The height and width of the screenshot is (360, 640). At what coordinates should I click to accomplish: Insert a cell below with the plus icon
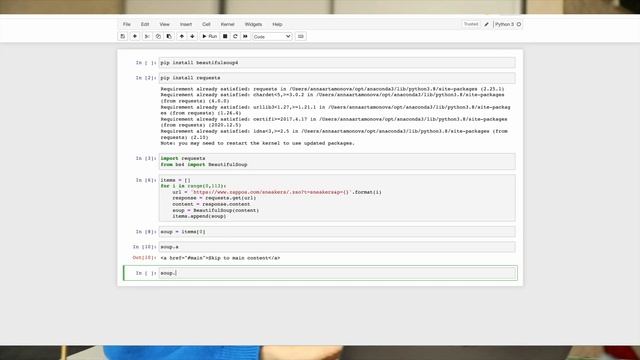click(135, 36)
